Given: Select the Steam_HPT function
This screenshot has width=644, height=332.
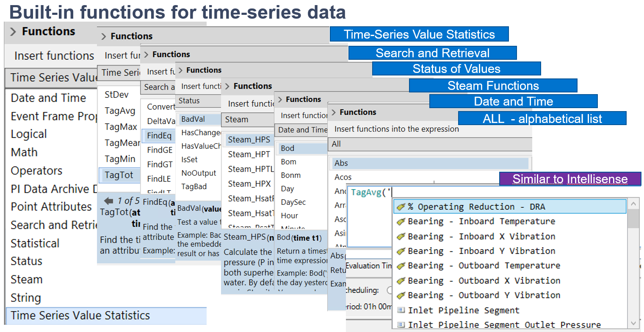Looking at the screenshot, I should pyautogui.click(x=249, y=154).
